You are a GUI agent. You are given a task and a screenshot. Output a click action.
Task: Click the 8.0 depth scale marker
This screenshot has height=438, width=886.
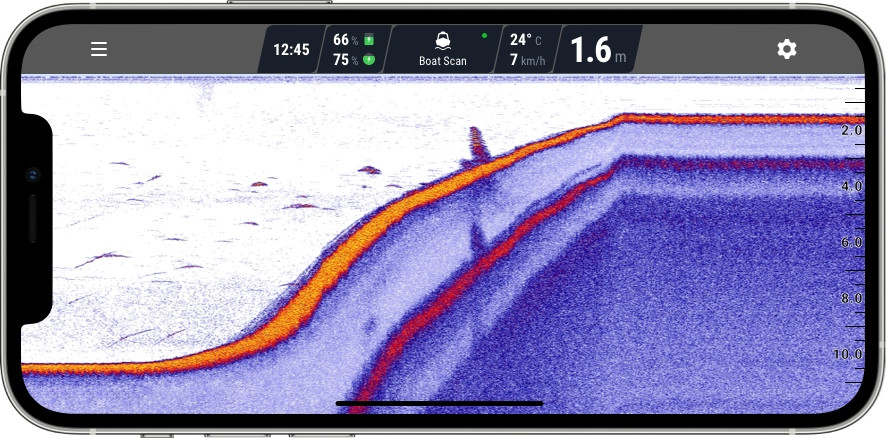851,299
